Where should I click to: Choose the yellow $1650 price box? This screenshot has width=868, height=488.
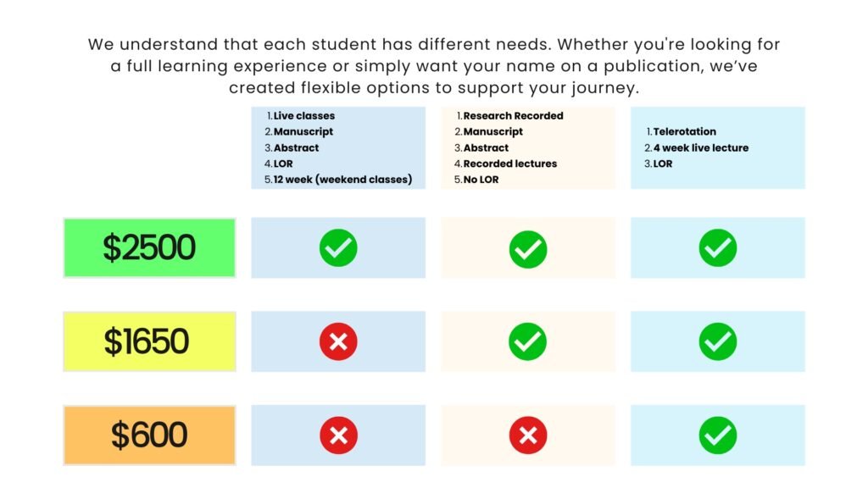(149, 341)
